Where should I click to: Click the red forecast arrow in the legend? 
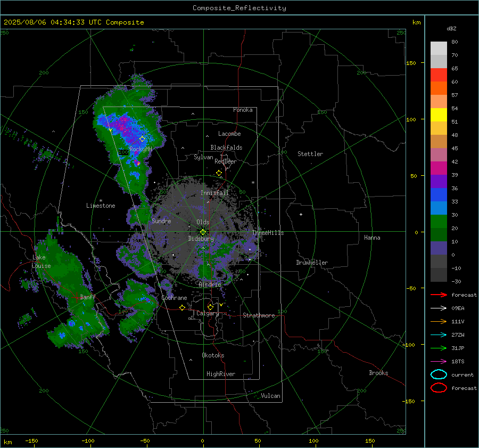(x=439, y=295)
